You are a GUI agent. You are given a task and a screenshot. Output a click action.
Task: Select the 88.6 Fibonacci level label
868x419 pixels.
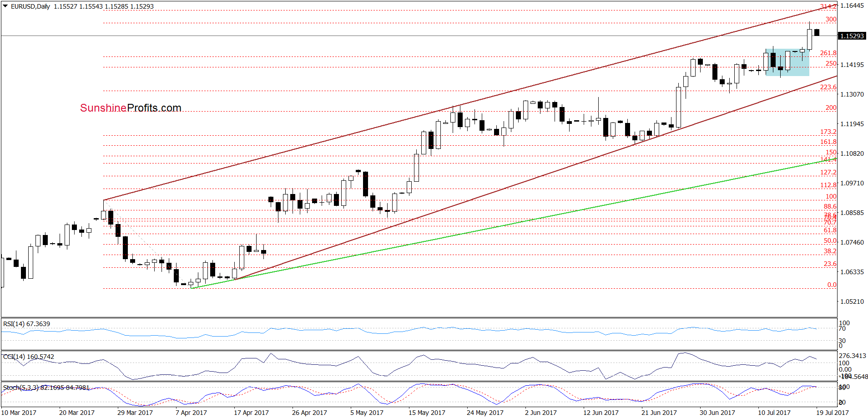(830, 206)
